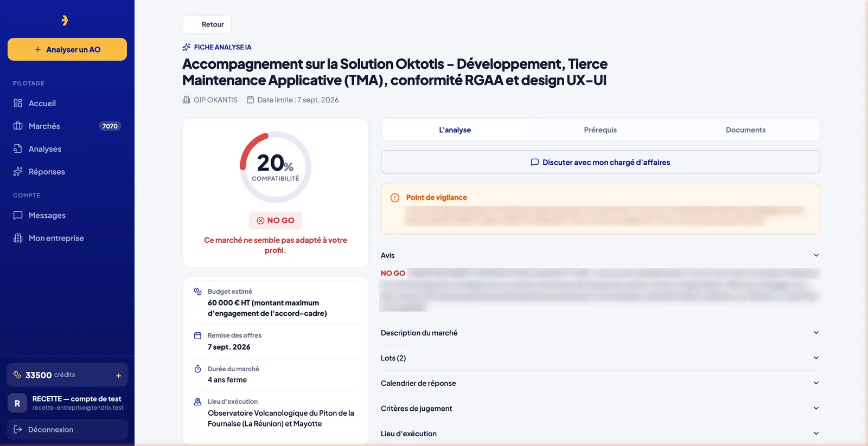Click the Déconnexion logout icon
This screenshot has width=868, height=446.
coord(18,429)
